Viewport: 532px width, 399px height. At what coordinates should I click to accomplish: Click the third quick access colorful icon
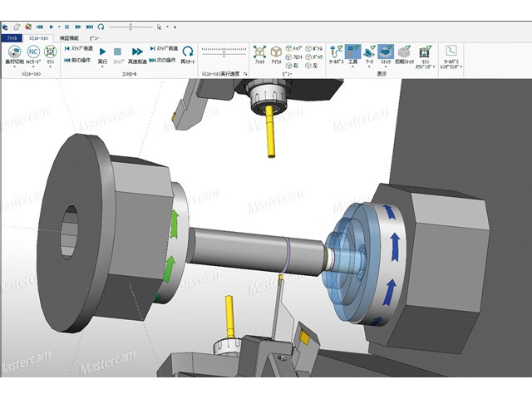tap(28, 27)
